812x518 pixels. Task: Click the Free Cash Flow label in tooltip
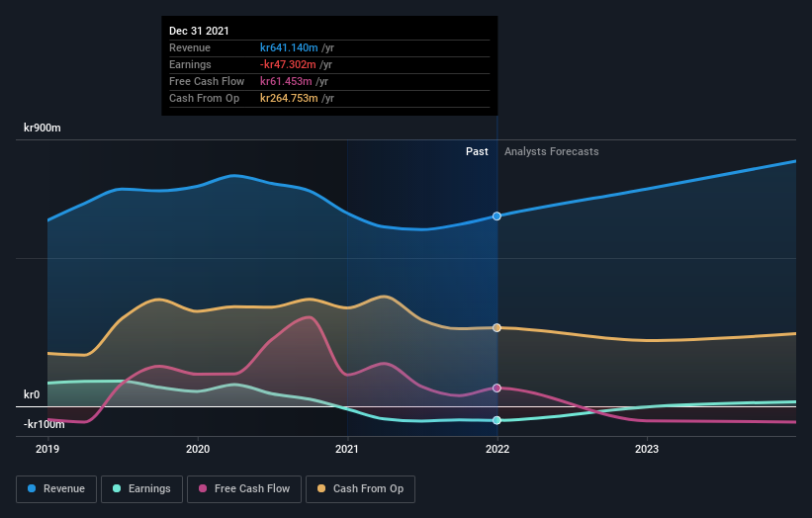[x=207, y=81]
